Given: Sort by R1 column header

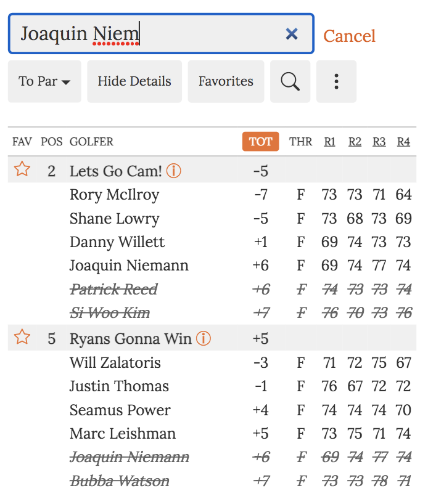Looking at the screenshot, I should [x=330, y=142].
